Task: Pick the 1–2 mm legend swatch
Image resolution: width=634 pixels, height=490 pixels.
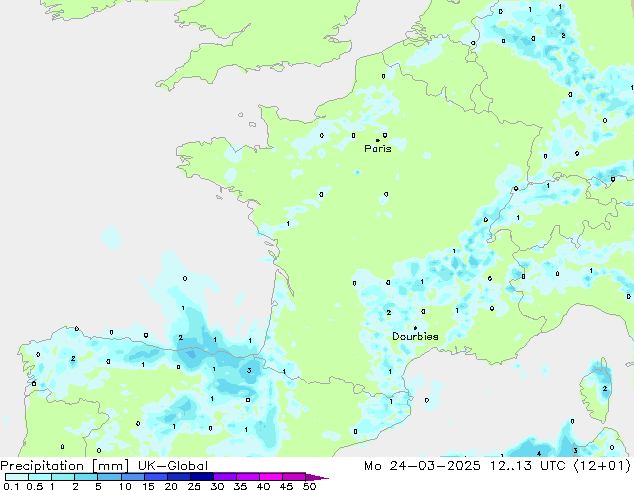Action: click(x=63, y=477)
